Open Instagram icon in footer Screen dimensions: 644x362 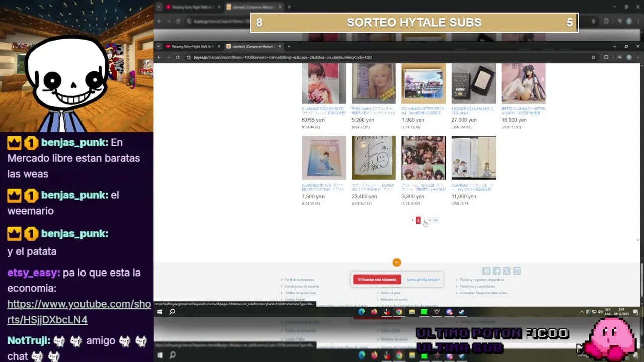pos(517,271)
